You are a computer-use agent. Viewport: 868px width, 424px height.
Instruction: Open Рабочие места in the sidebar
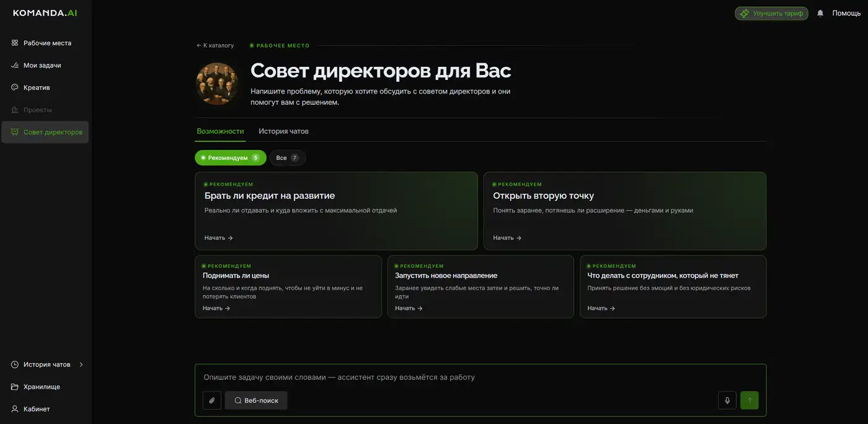click(x=45, y=43)
